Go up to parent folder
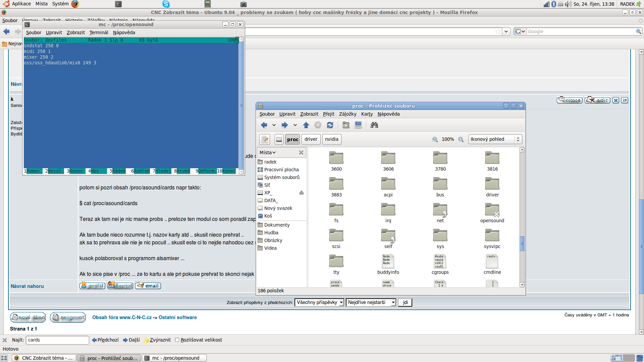Screen dimensions: 644x362 click(x=306, y=125)
